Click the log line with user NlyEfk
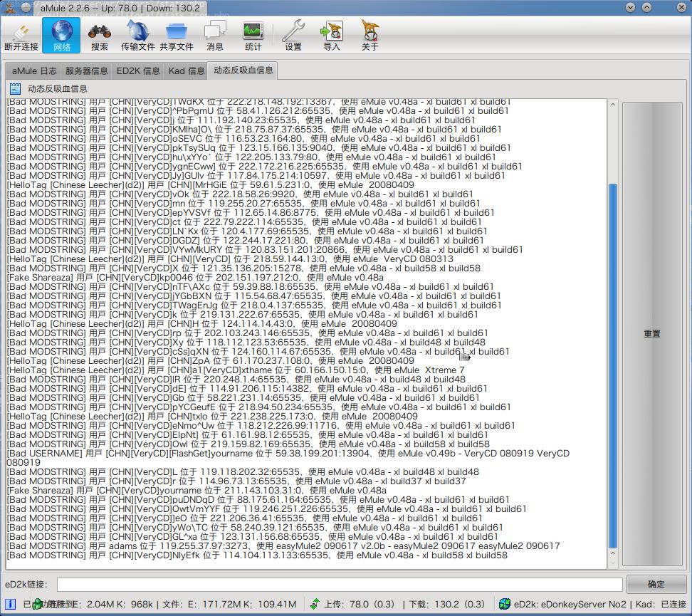The image size is (692, 616). pyautogui.click(x=257, y=555)
